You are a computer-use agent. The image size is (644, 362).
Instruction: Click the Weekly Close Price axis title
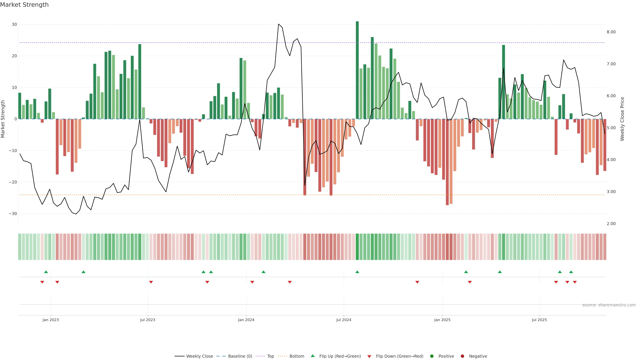622,119
